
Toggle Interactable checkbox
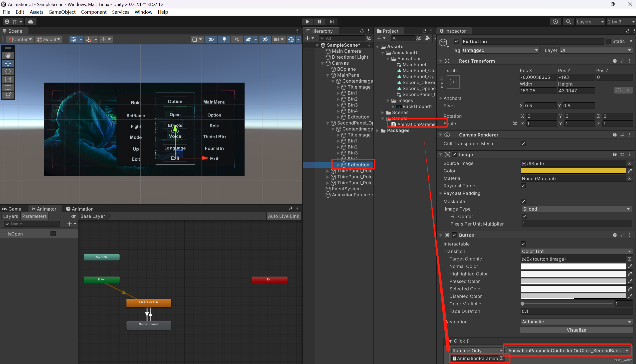click(x=523, y=244)
